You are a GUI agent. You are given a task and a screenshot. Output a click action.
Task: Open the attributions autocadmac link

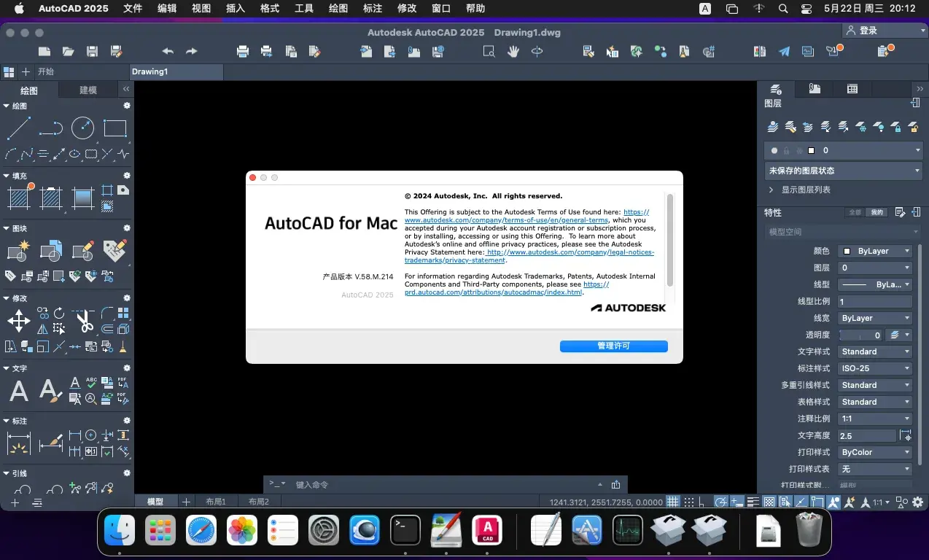click(x=507, y=288)
